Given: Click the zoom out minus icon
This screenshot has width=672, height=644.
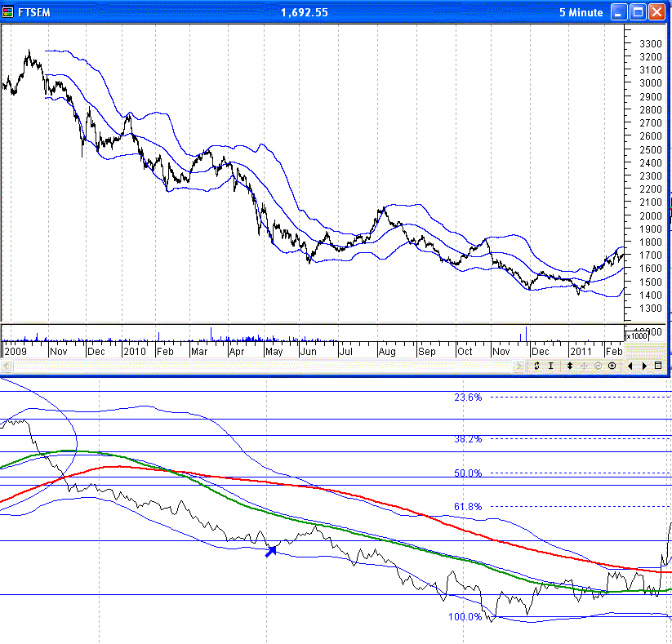Looking at the screenshot, I should [x=598, y=366].
